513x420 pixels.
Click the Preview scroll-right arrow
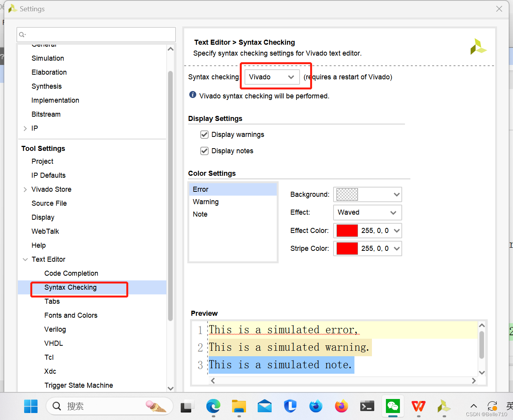coord(474,381)
